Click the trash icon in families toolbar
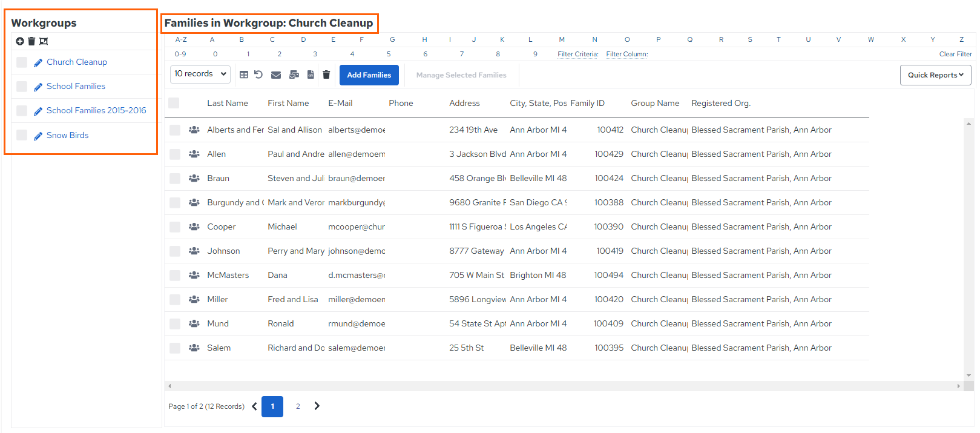 [326, 74]
